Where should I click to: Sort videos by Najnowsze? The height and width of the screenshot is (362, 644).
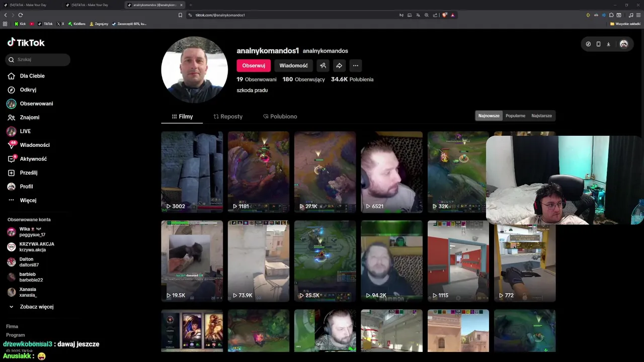point(489,116)
